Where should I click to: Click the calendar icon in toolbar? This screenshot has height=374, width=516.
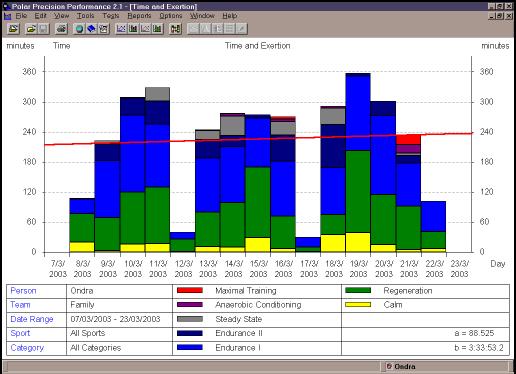pos(104,29)
